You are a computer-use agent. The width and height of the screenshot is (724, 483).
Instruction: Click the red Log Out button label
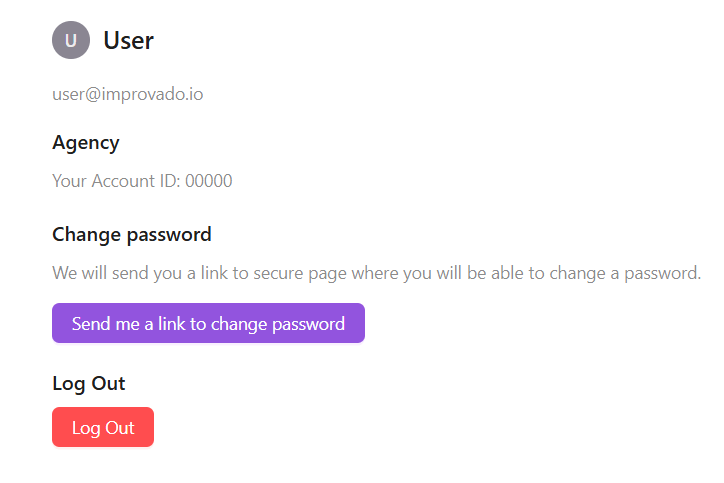(x=103, y=428)
